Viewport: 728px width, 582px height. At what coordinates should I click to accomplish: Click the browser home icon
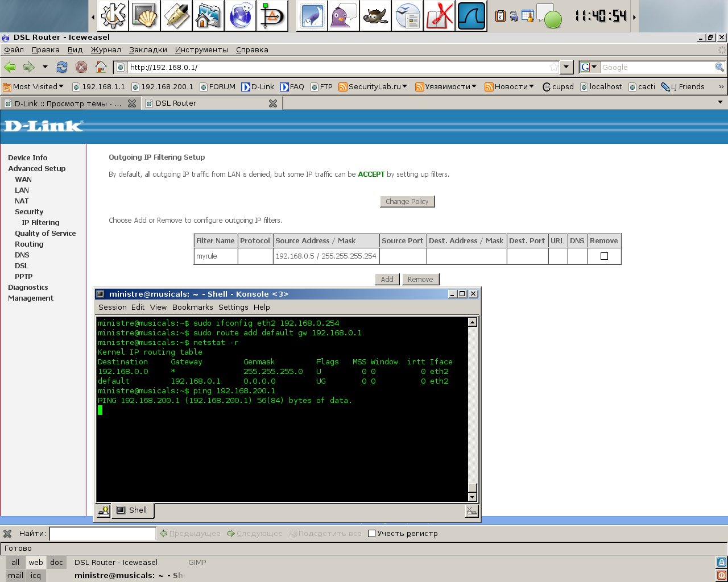tap(101, 67)
